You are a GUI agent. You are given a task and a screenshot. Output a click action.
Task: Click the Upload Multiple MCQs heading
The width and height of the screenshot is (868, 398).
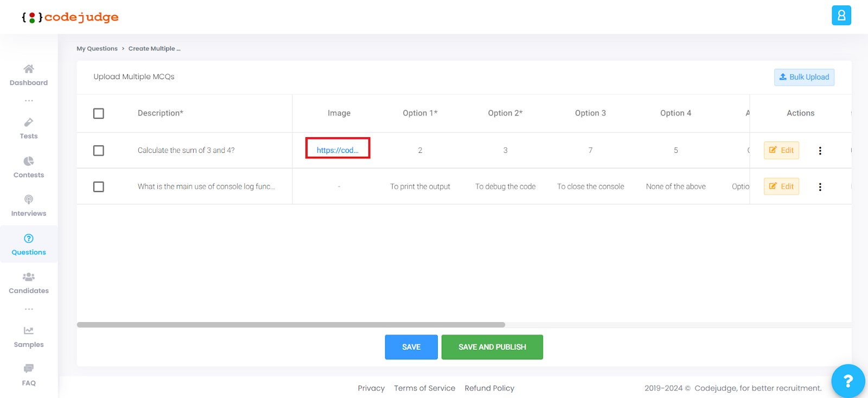coord(134,77)
